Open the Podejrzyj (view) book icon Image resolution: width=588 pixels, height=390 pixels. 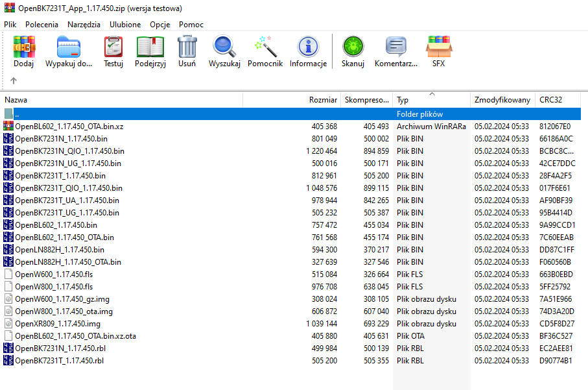[150, 47]
